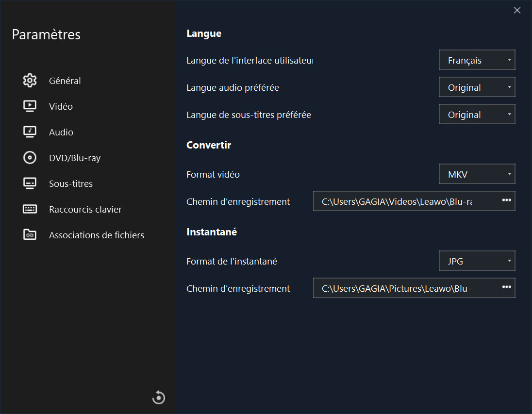This screenshot has height=414, width=532.
Task: Switch to the Vidéo settings section
Action: pos(61,106)
